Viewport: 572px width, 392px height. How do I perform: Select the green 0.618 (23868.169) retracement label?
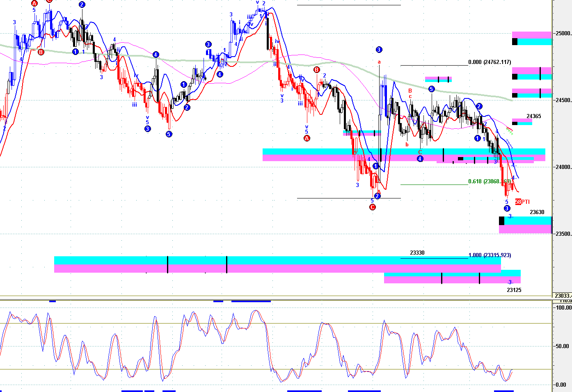pos(490,181)
